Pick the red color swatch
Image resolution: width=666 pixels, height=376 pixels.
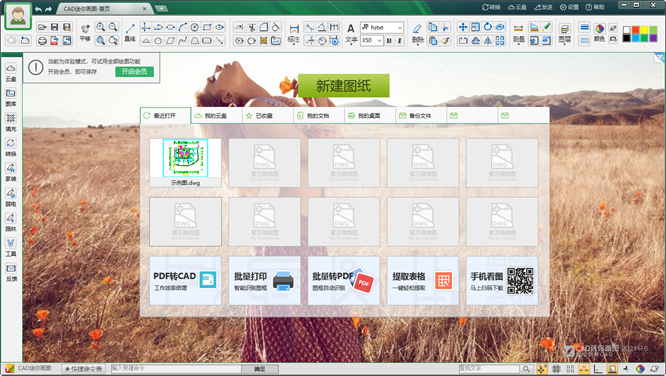click(635, 30)
